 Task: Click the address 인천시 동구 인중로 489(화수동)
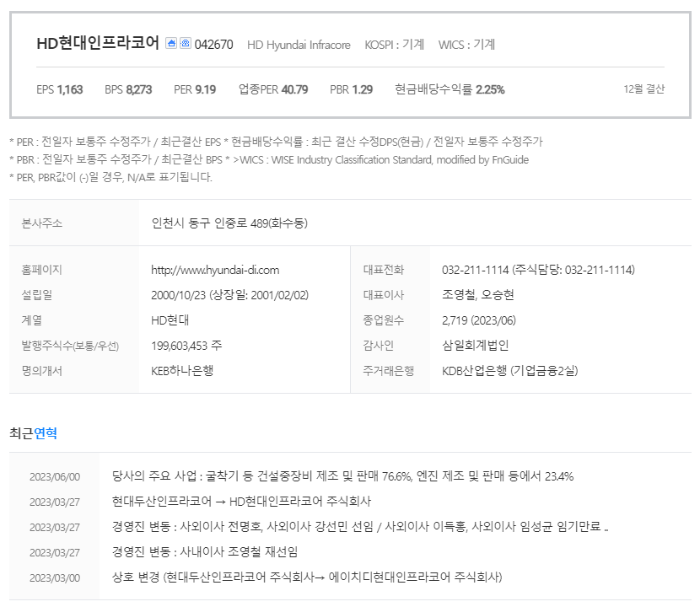tap(229, 223)
